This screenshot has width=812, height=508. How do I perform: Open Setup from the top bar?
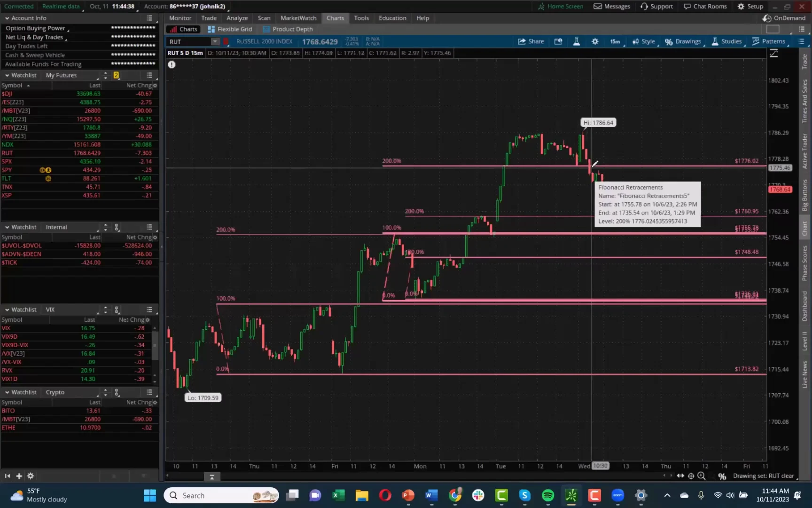(x=750, y=6)
